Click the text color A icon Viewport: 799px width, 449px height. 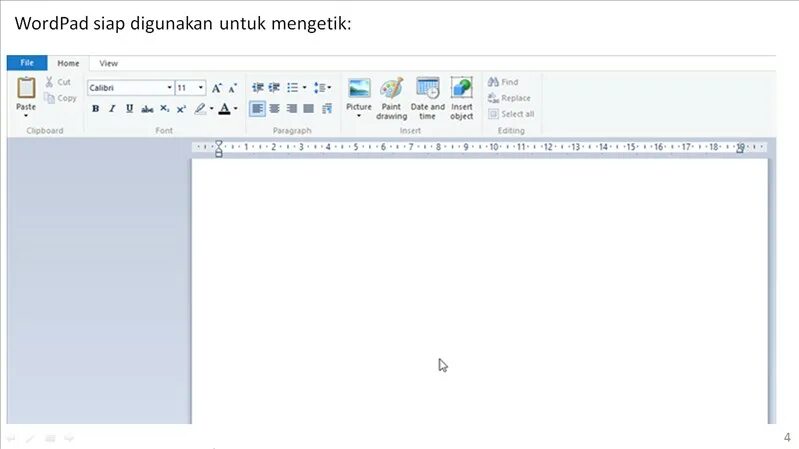tap(224, 109)
